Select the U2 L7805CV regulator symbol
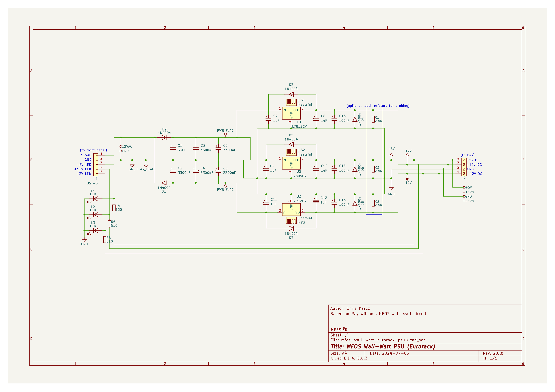Image resolution: width=555 pixels, height=392 pixels. 291,163
